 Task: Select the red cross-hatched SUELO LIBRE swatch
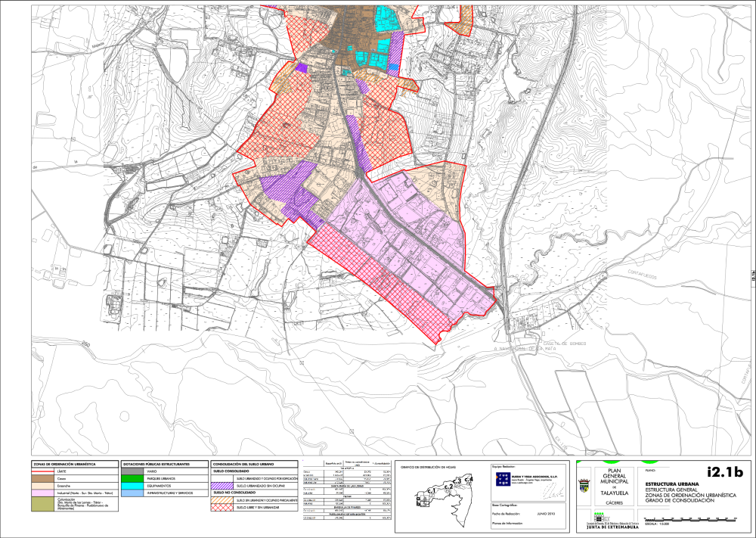(222, 508)
